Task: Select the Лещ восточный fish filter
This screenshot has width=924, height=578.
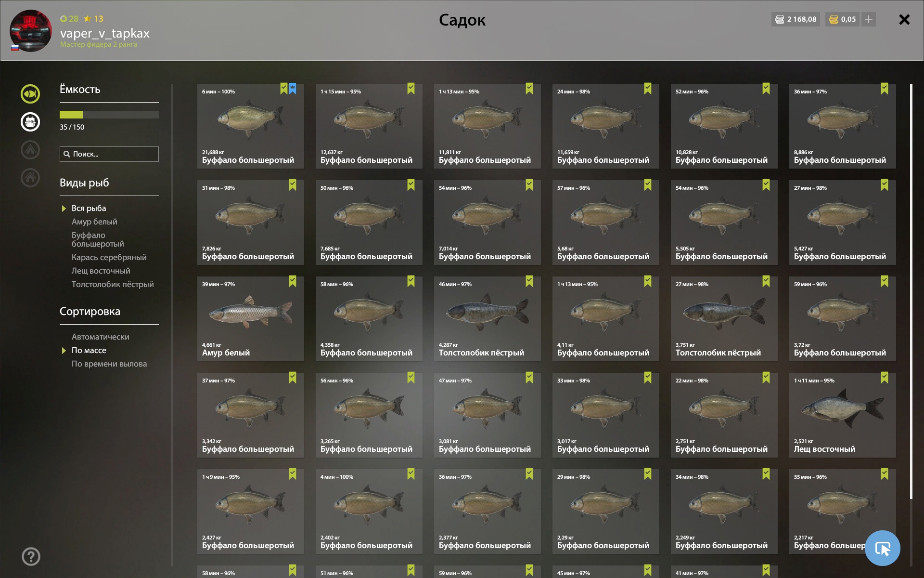Action: click(101, 271)
